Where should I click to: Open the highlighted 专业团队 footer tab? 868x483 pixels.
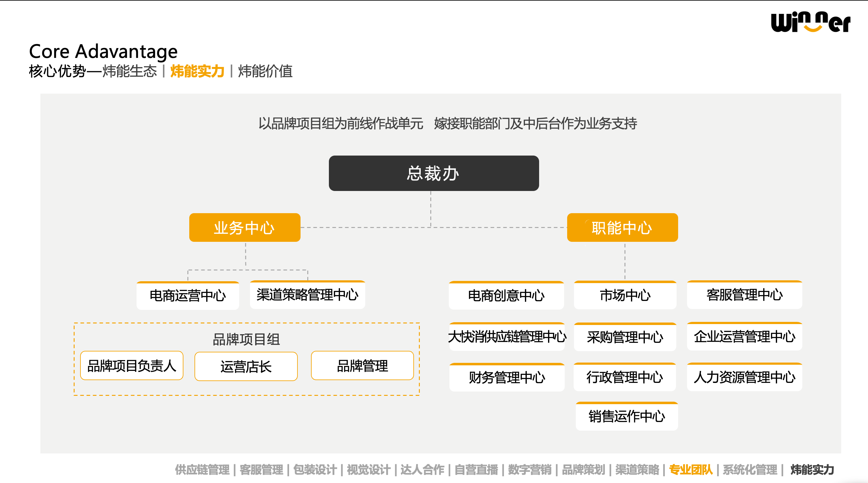click(x=691, y=469)
